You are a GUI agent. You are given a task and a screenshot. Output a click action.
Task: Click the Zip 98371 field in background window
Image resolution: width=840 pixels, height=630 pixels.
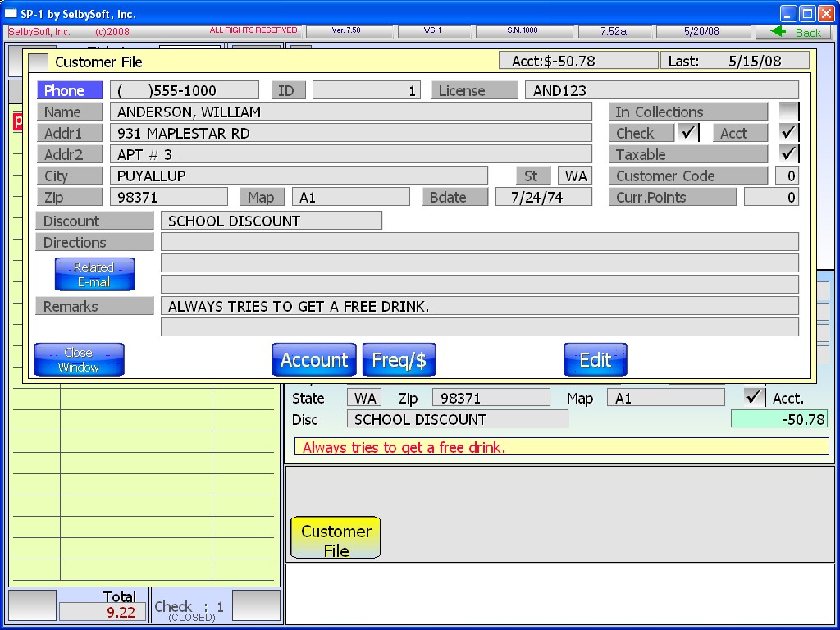click(x=491, y=398)
